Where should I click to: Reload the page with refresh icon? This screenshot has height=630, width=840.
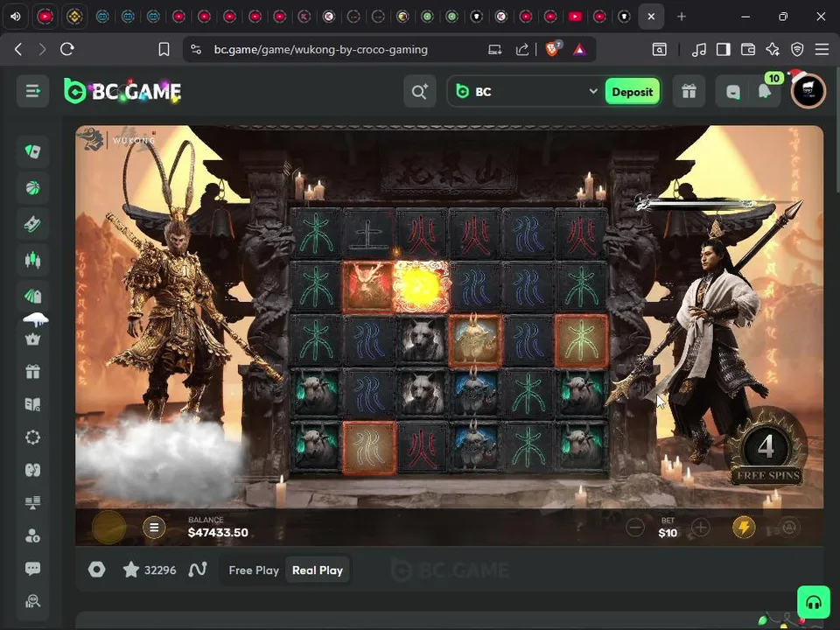pos(67,49)
